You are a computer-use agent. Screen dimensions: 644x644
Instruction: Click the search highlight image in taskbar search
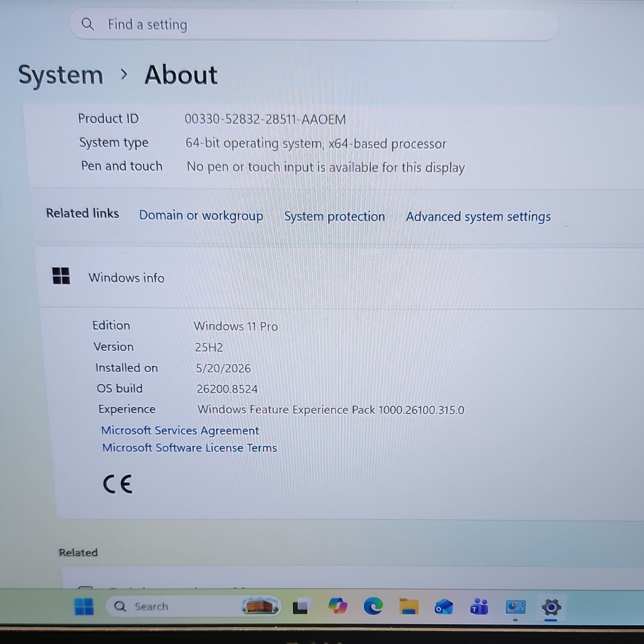[260, 606]
